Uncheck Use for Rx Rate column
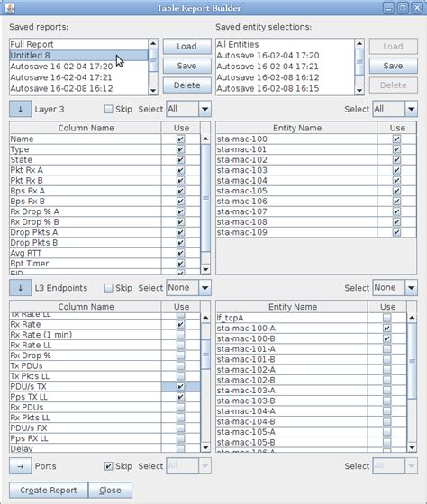Image resolution: width=427 pixels, height=504 pixels. pyautogui.click(x=181, y=324)
